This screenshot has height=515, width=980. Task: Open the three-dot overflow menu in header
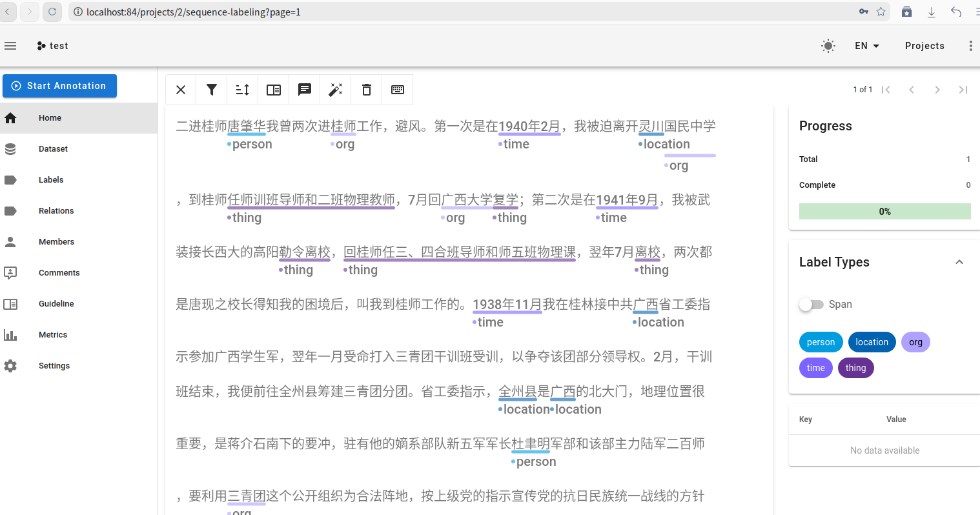point(970,46)
